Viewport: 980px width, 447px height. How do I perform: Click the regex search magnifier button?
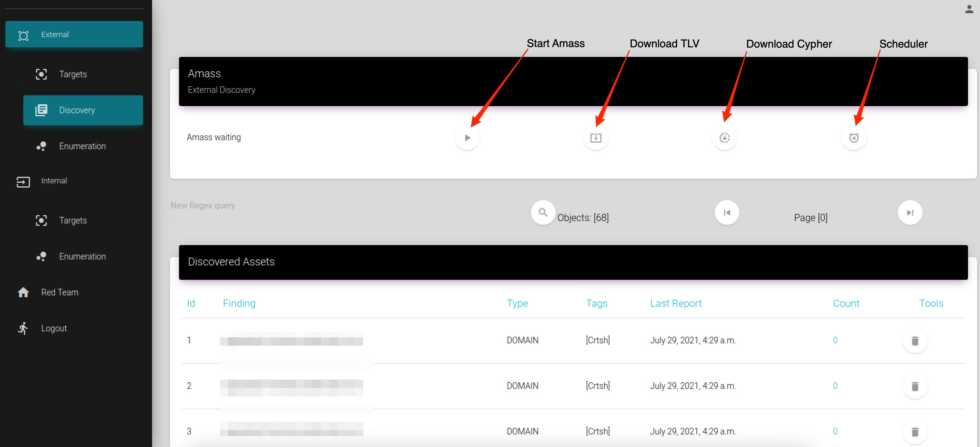543,212
